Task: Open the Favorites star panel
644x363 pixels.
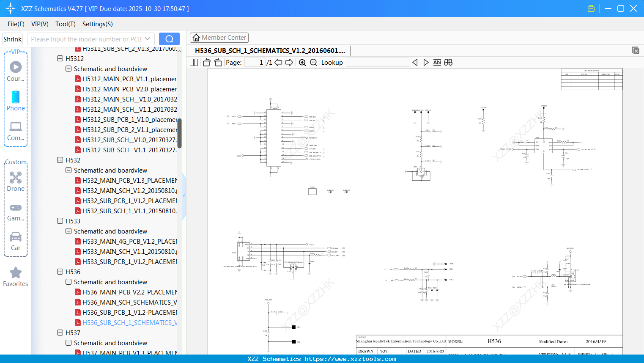Action: coord(16,276)
